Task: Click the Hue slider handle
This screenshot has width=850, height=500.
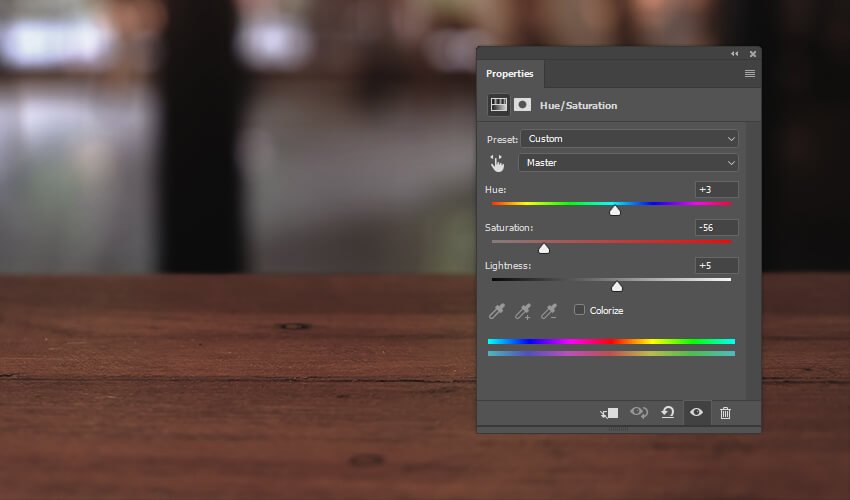Action: click(x=615, y=210)
